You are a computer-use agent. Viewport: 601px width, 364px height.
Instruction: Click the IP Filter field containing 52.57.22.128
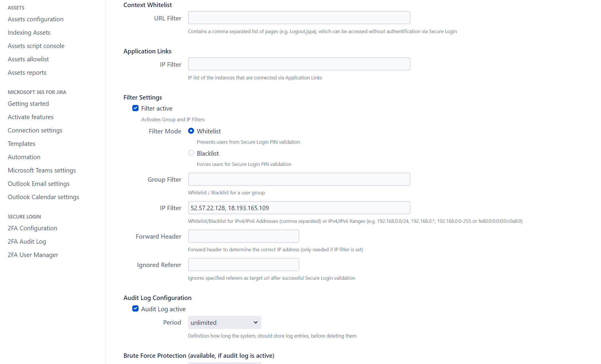[x=299, y=208]
